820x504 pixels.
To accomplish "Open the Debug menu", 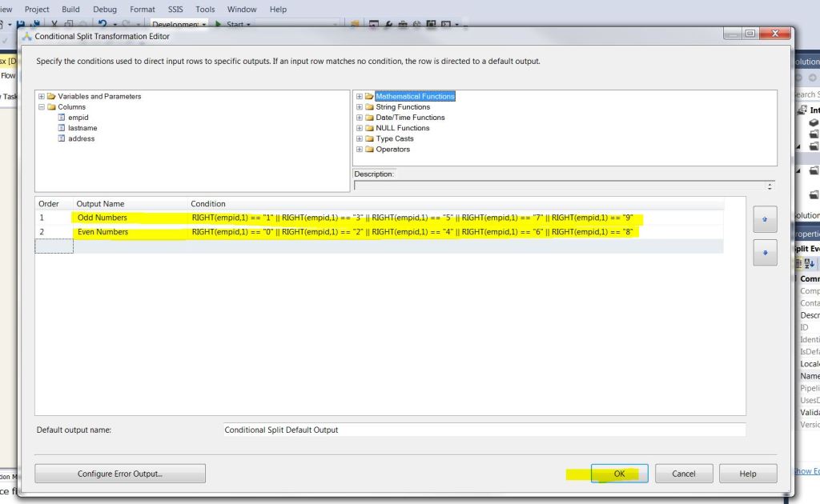I will [x=105, y=10].
